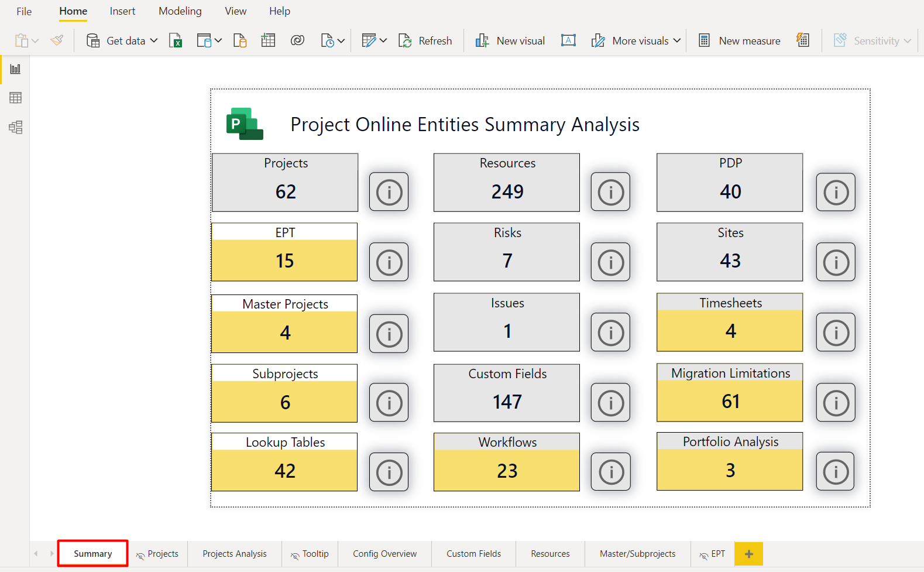This screenshot has width=924, height=572.
Task: Select the Projects card showing 62
Action: coord(286,183)
